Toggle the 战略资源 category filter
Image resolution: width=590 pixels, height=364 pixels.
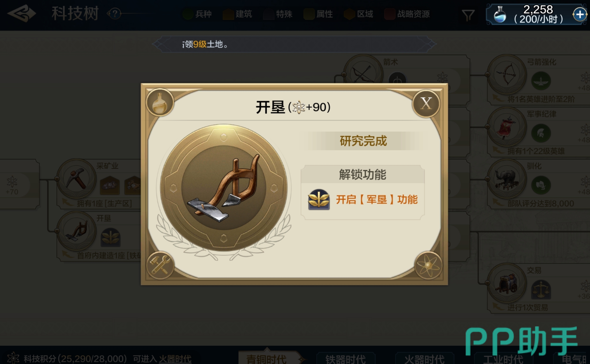pos(407,14)
